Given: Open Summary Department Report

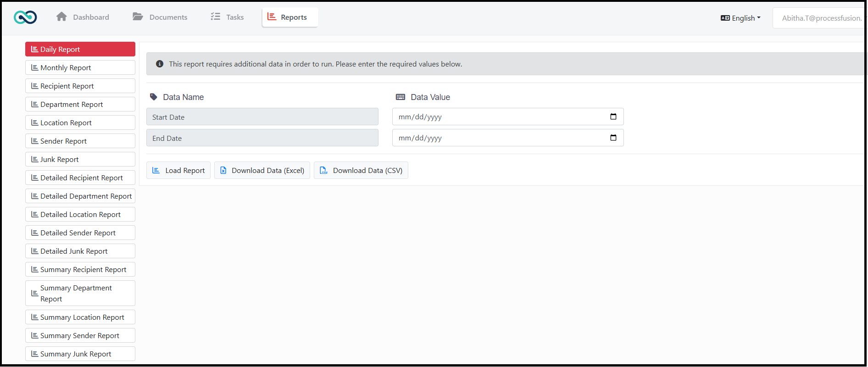Looking at the screenshot, I should coord(80,293).
